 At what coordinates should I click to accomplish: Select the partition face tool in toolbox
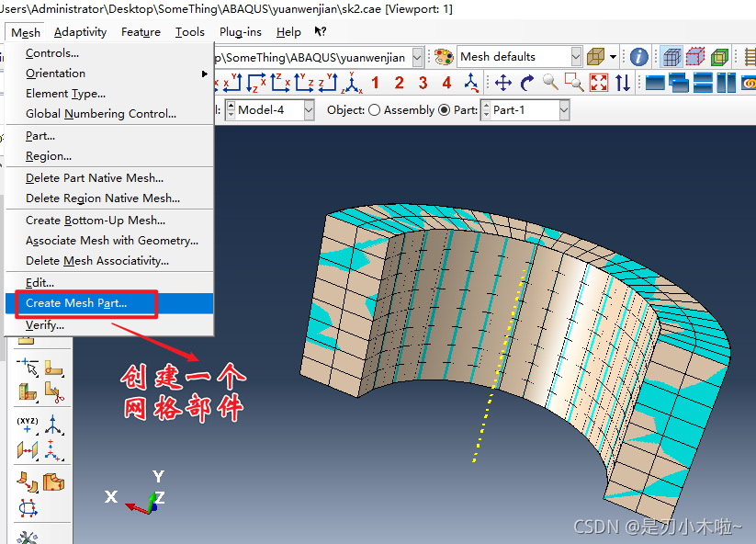click(x=53, y=368)
